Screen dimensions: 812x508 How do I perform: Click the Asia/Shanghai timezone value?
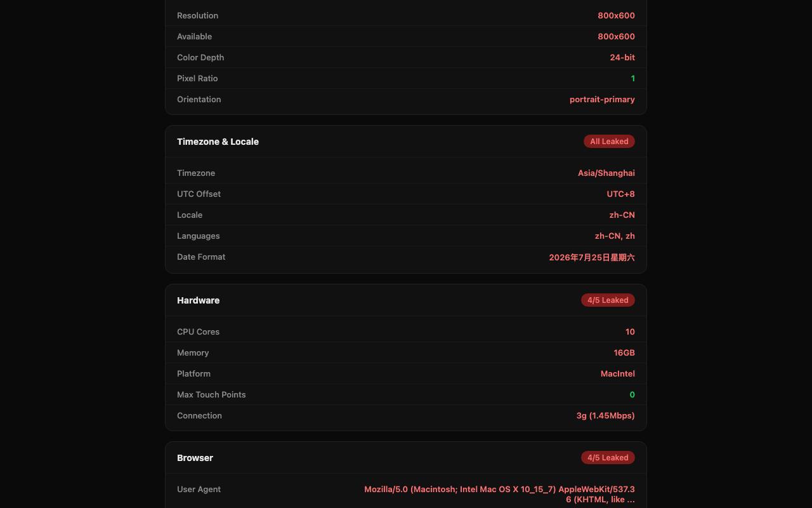pos(606,173)
